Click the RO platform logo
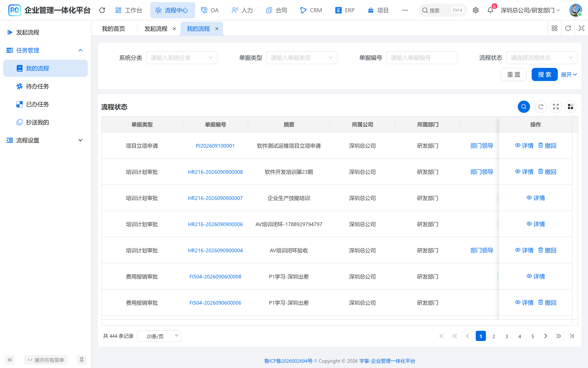The image size is (588, 368). coord(14,10)
